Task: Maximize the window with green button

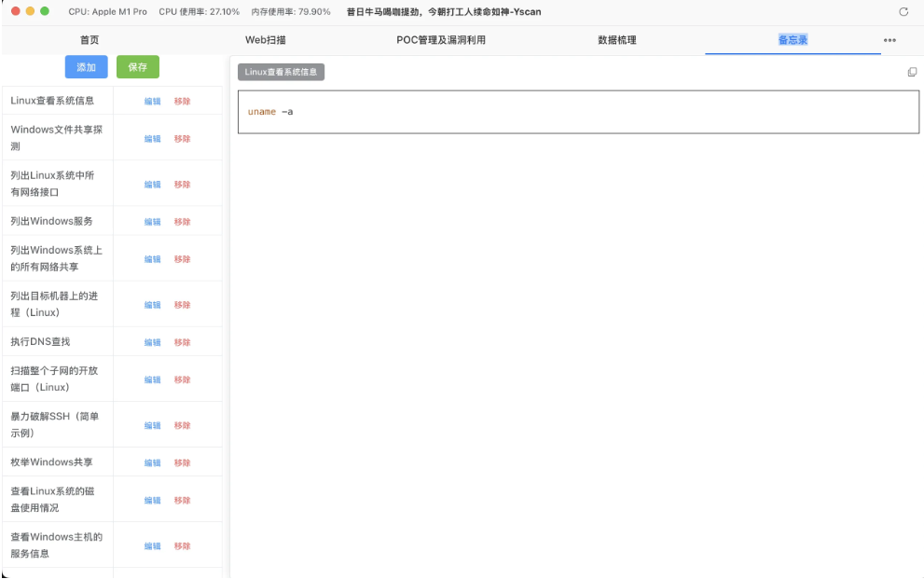Action: click(x=44, y=11)
